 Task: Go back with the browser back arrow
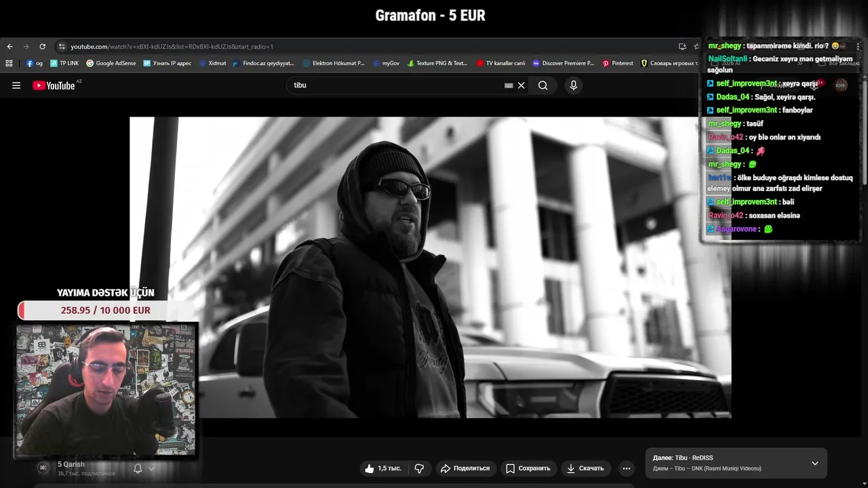[x=9, y=47]
